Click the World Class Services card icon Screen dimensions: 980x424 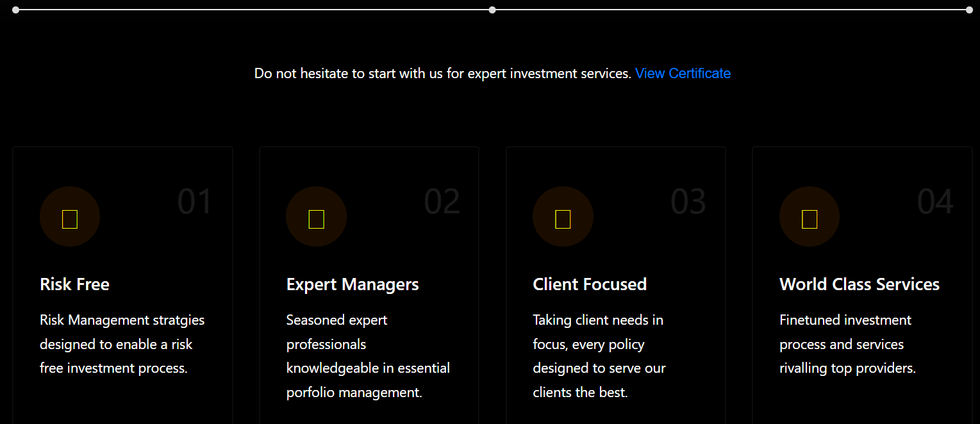click(809, 216)
